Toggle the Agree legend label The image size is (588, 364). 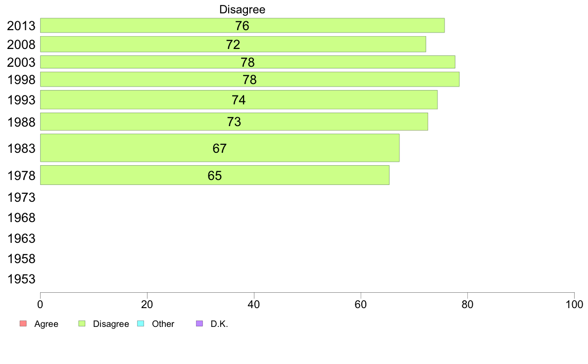click(46, 324)
